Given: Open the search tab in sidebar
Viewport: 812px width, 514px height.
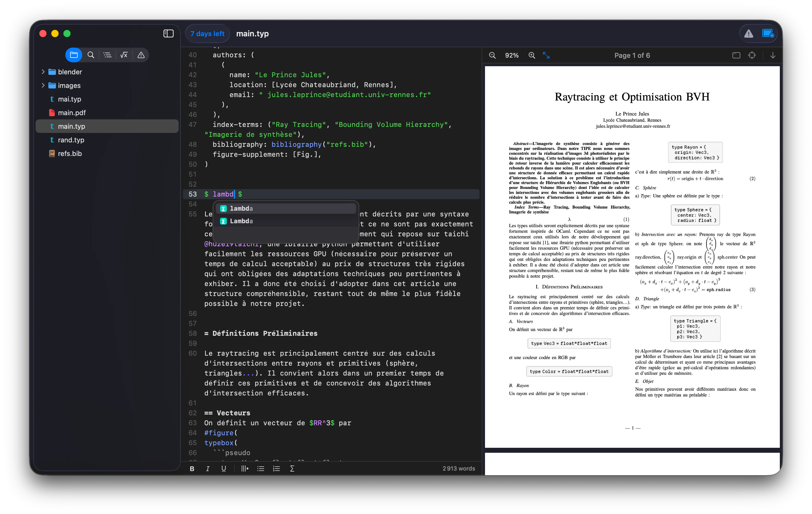Looking at the screenshot, I should click(91, 55).
